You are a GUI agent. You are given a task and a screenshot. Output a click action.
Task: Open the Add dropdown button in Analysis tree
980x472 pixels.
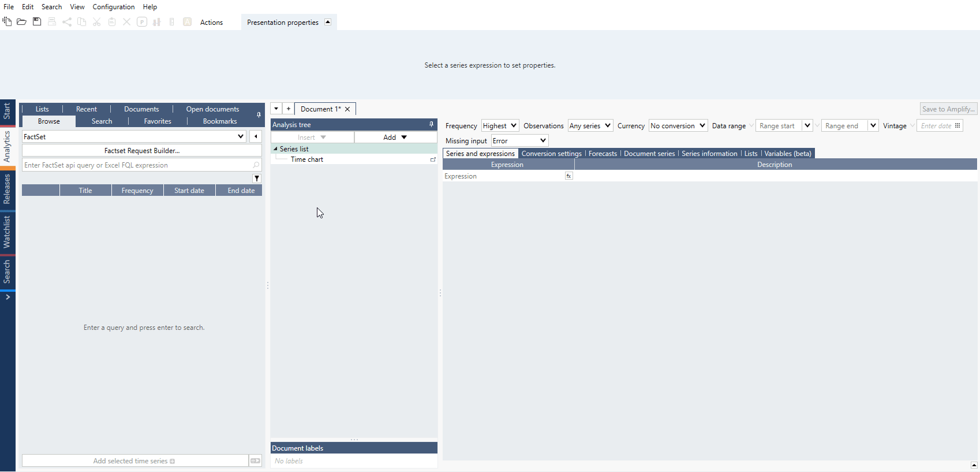point(395,137)
